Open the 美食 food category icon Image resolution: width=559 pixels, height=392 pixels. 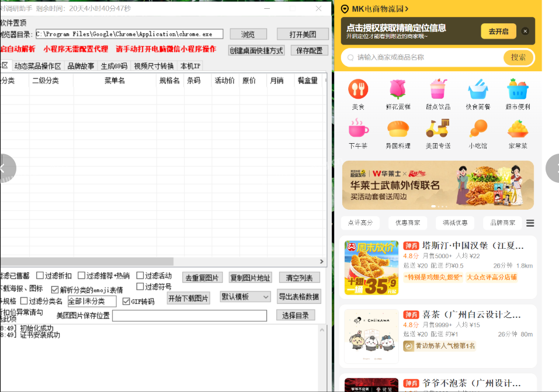[358, 89]
